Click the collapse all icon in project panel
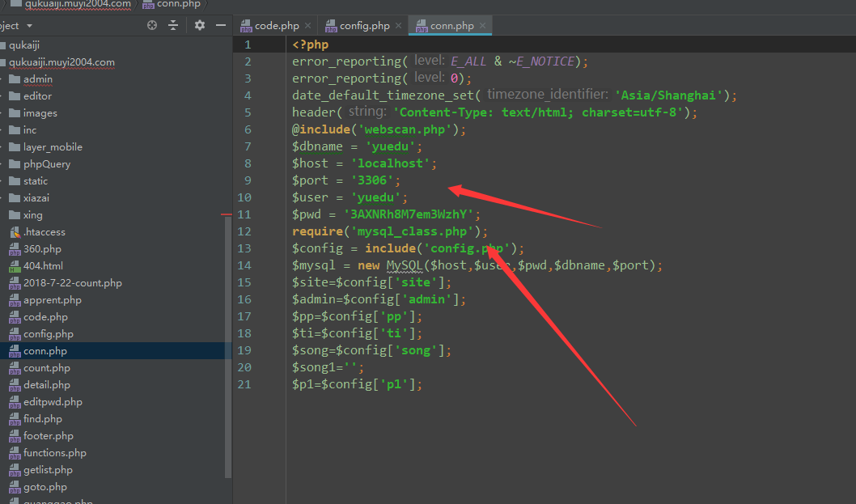The image size is (856, 504). 173,25
